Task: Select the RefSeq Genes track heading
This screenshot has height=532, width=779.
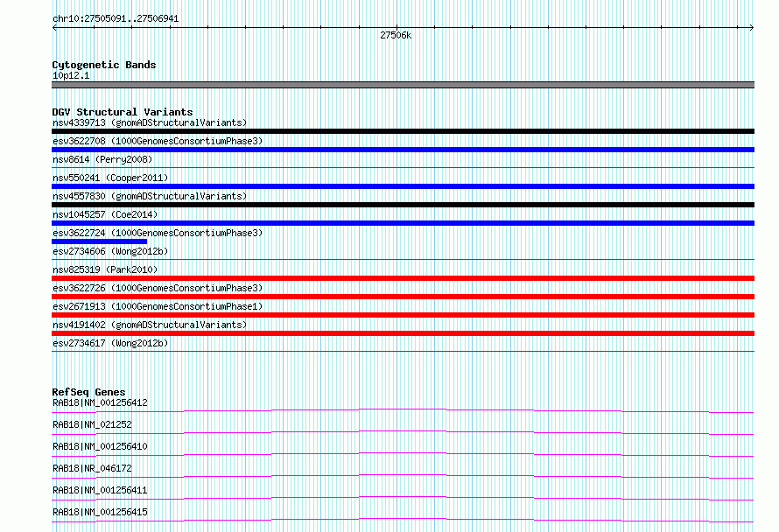Action: [88, 392]
